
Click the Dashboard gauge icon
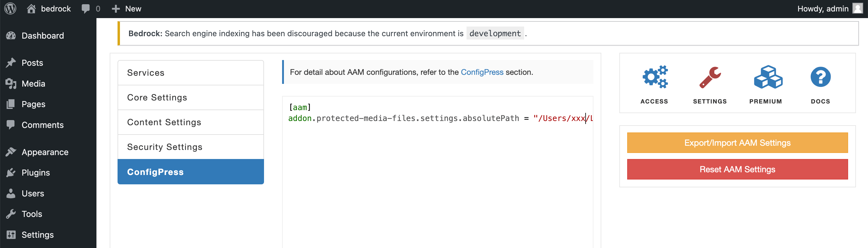tap(11, 35)
